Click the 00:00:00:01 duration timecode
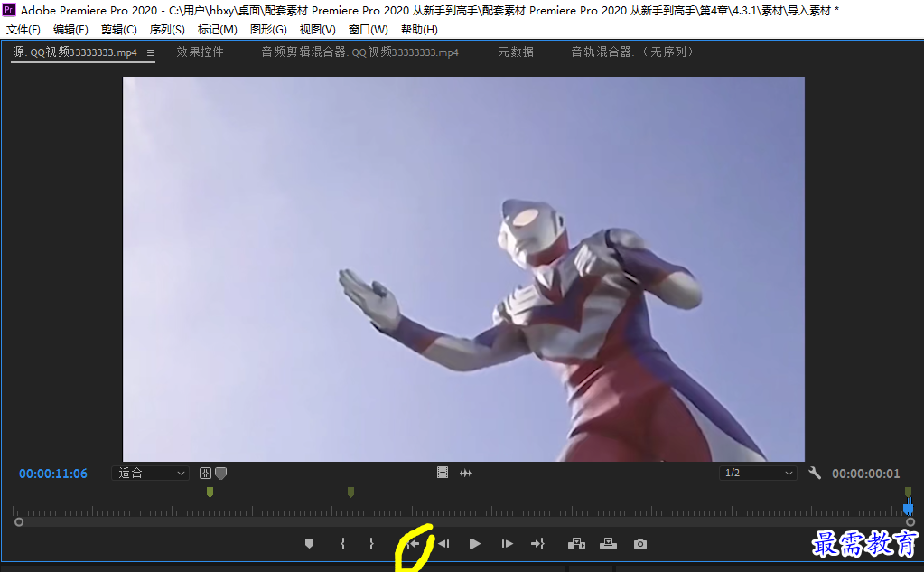 pos(865,474)
